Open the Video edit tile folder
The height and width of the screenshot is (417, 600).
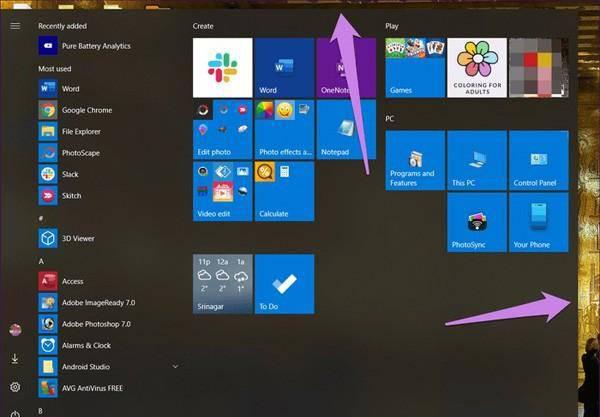click(223, 191)
